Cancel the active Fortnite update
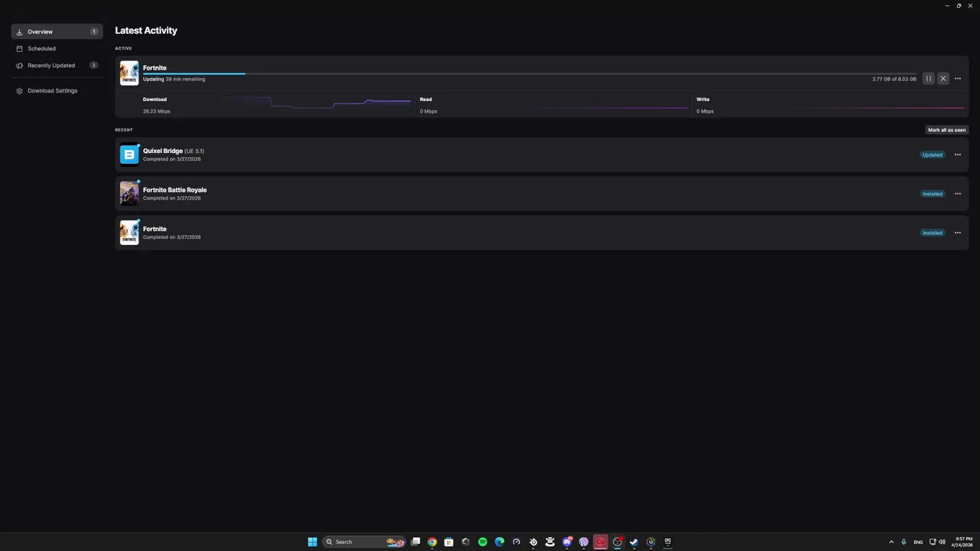The image size is (980, 551). (943, 79)
